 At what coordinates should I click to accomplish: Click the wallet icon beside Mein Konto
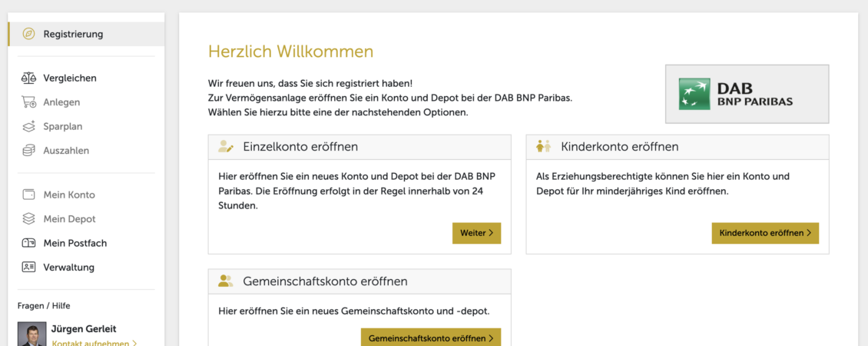[x=28, y=195]
